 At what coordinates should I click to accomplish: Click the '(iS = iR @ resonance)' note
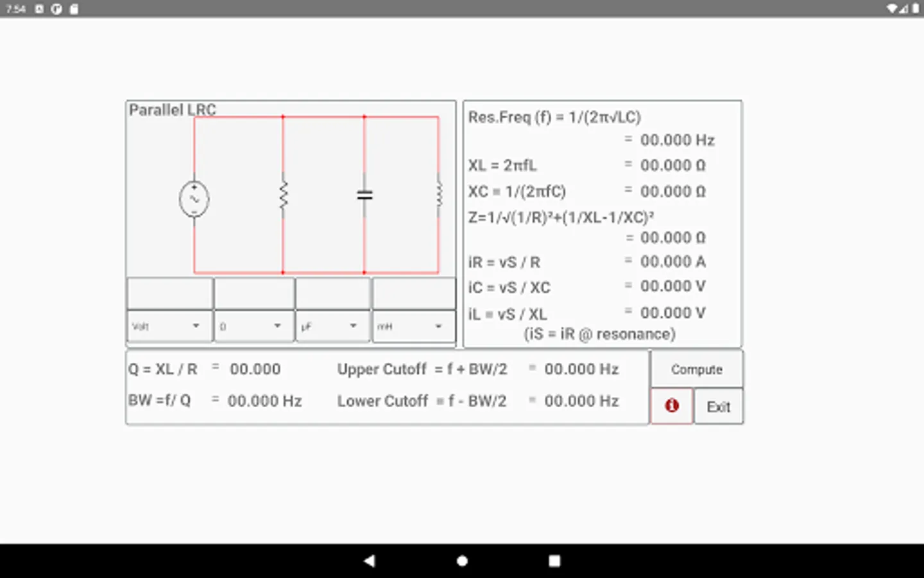pos(600,334)
